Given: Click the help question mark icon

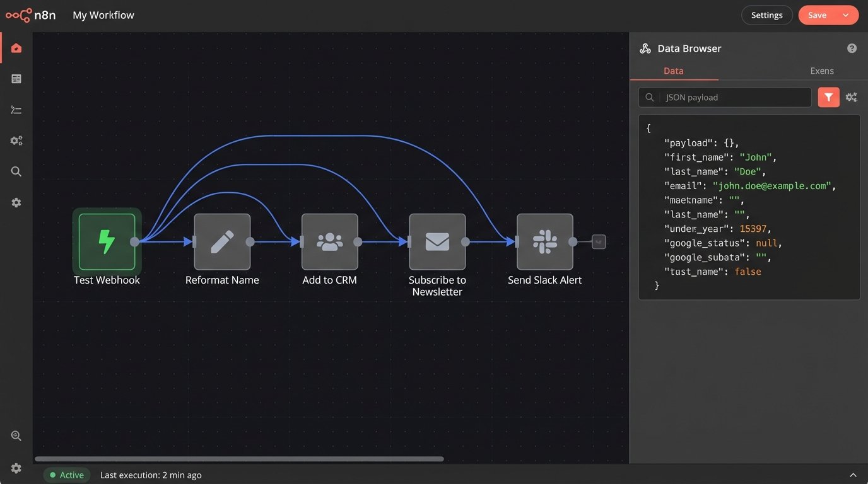Looking at the screenshot, I should [x=852, y=49].
